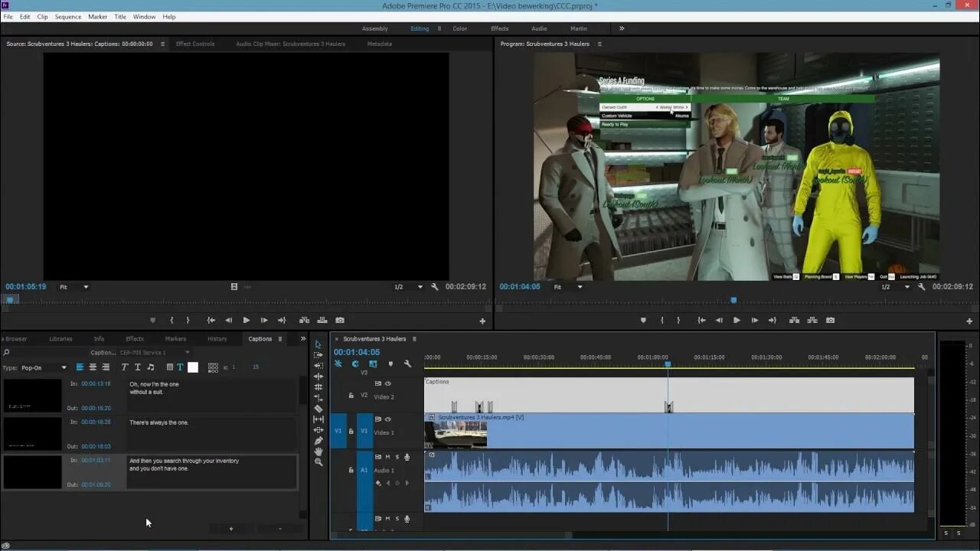Screen dimensions: 980x551
Task: Select the Razor tool in the tools panel
Action: 318,409
